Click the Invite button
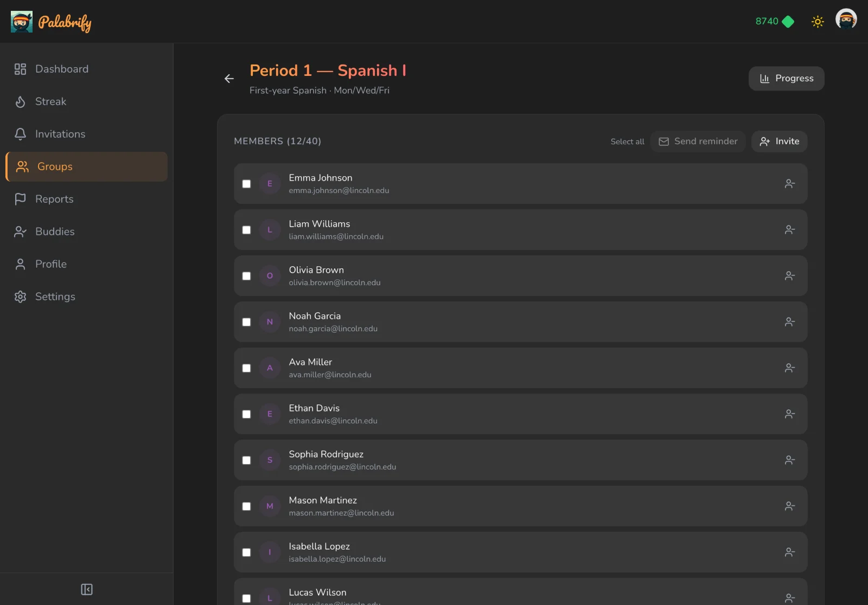Screen dimensions: 868x605 point(780,141)
